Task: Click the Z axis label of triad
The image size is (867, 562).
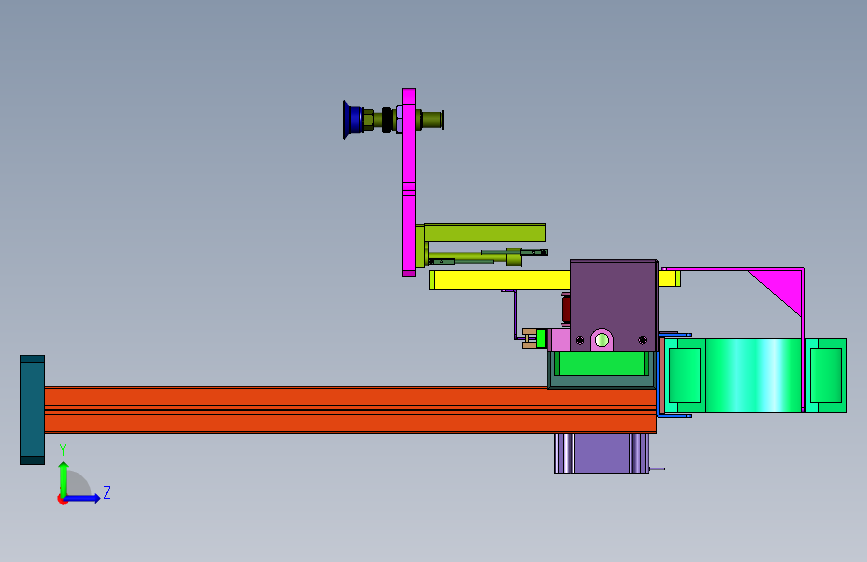Action: point(107,492)
